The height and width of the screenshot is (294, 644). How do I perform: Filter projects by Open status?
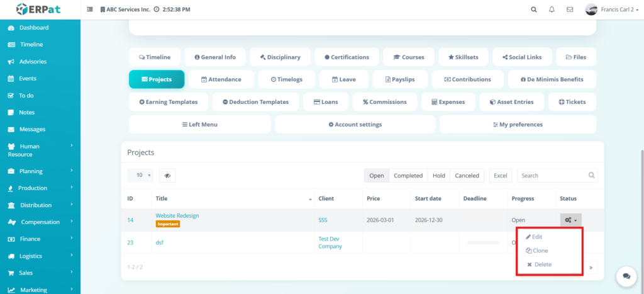point(377,176)
